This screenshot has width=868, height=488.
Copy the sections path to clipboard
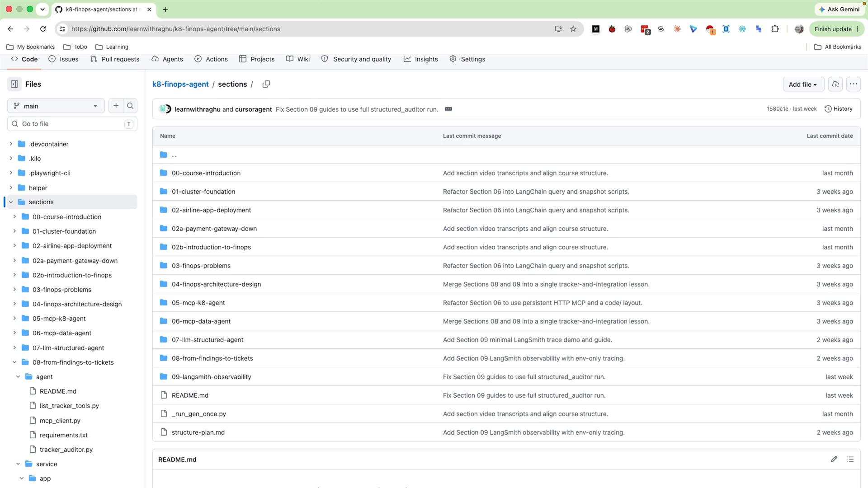[266, 84]
